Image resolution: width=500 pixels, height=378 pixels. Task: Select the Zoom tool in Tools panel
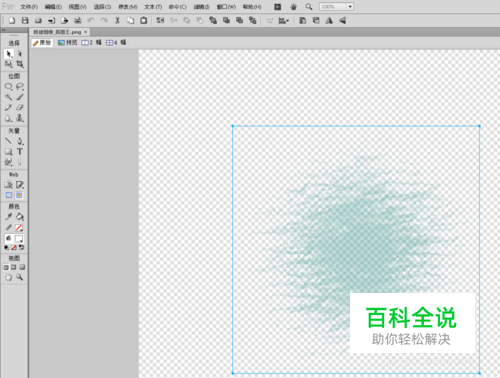pos(20,277)
